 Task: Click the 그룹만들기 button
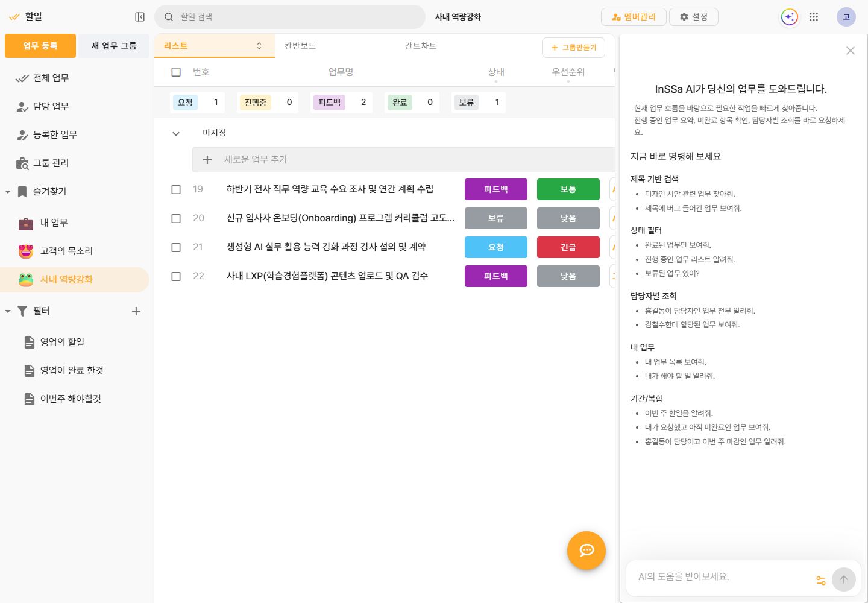[x=573, y=48]
